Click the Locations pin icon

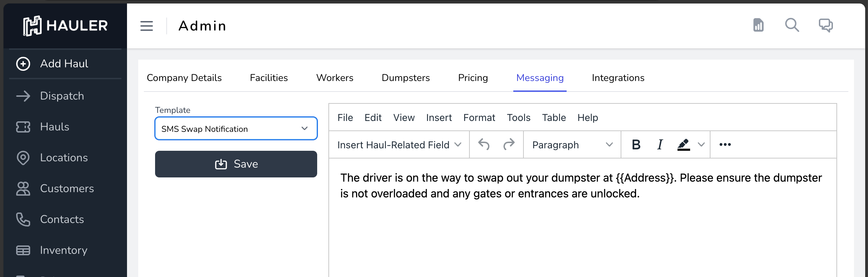click(x=23, y=158)
